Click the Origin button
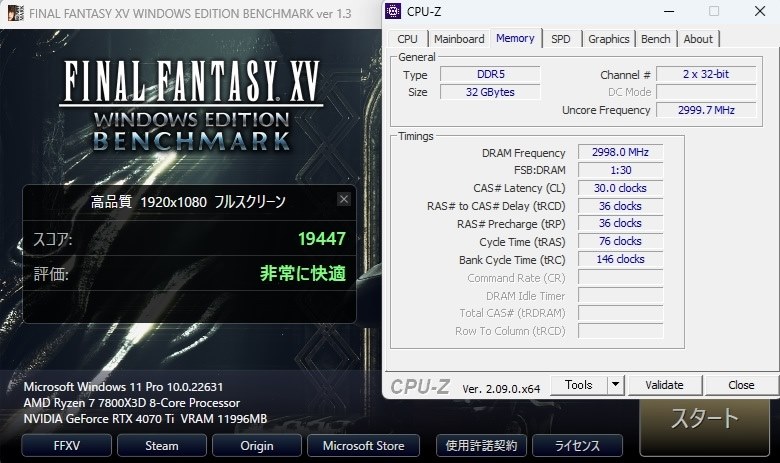This screenshot has height=463, width=780. point(257,446)
